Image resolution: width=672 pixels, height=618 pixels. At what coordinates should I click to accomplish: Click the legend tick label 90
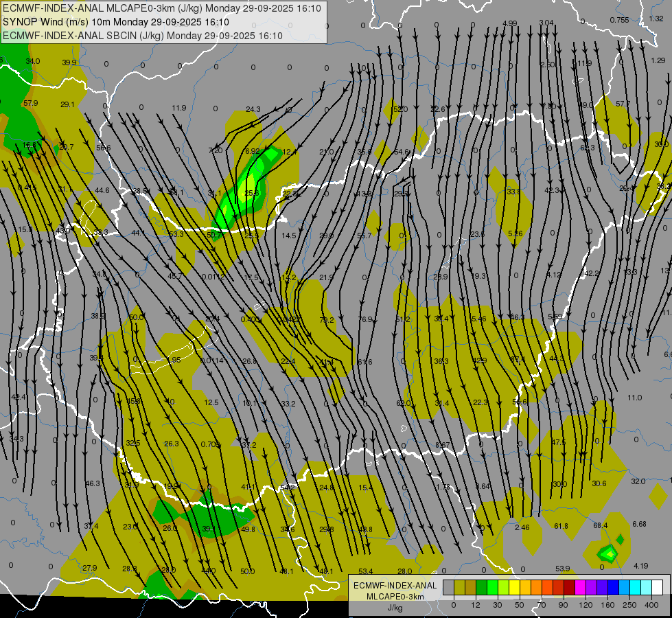coord(564,605)
